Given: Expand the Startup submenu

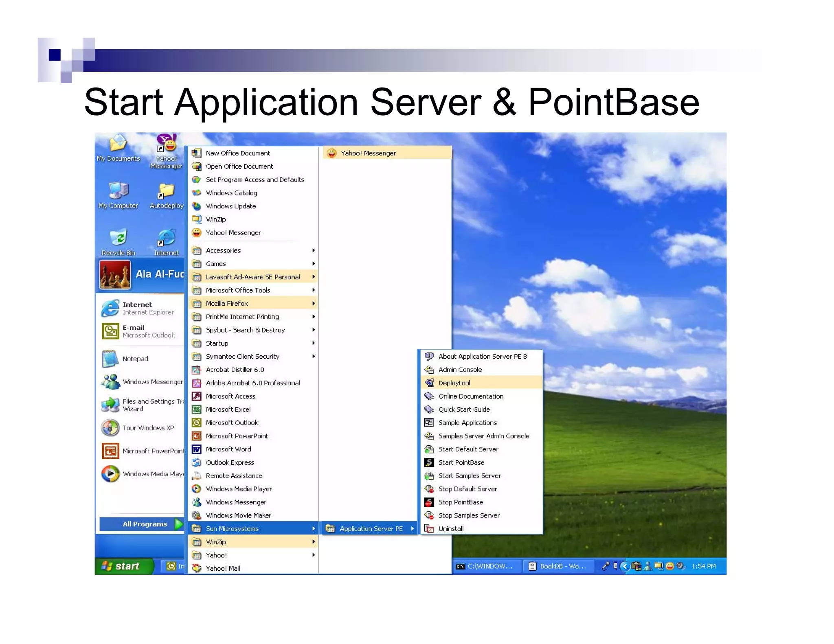Looking at the screenshot, I should [x=253, y=343].
